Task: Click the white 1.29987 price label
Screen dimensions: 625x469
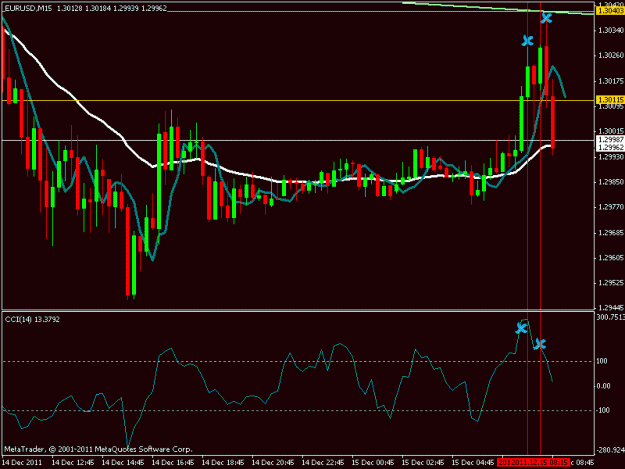Action: coord(610,139)
